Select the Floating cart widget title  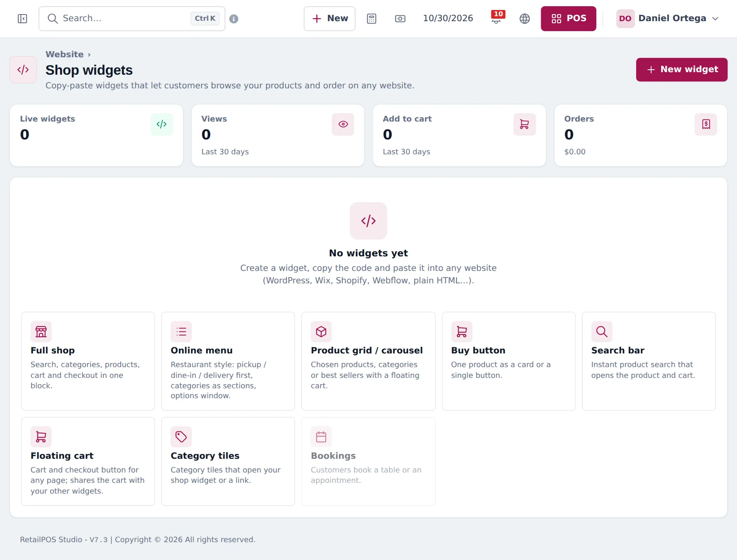click(x=62, y=456)
